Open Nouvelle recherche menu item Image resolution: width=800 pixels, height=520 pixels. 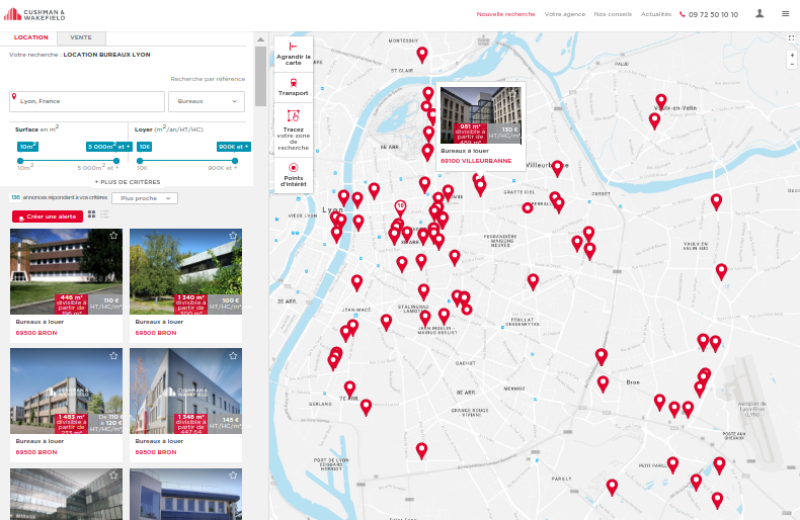tap(506, 14)
